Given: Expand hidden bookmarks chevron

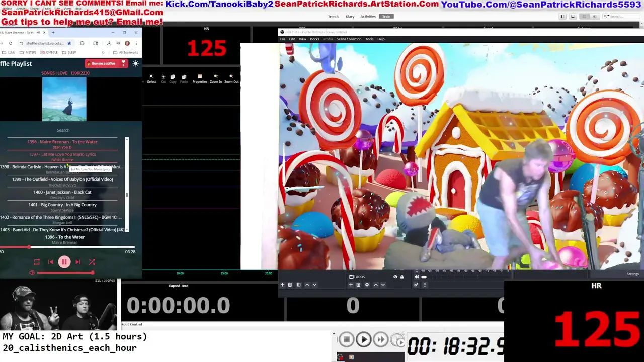Looking at the screenshot, I should [x=103, y=52].
